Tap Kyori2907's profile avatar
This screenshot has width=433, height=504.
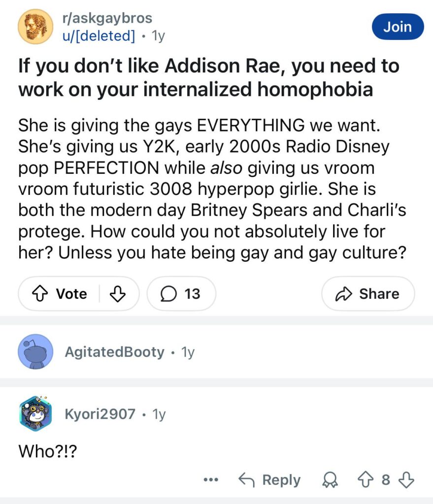coord(35,414)
